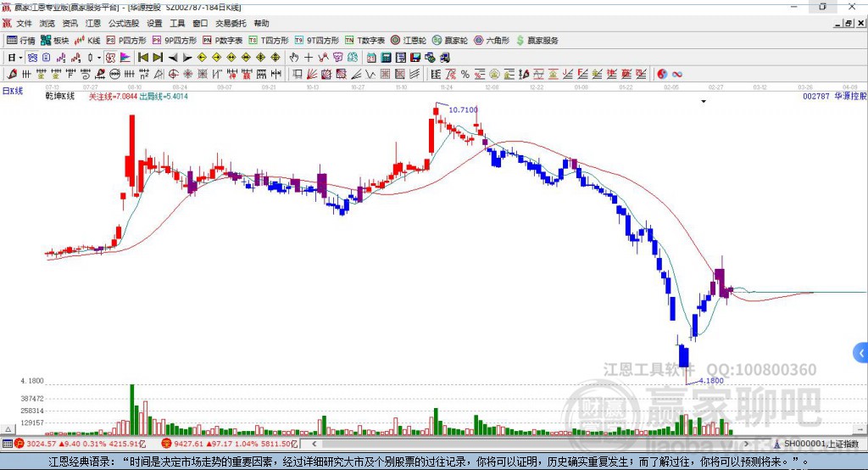The height and width of the screenshot is (470, 868).
Task: Click the 4.1800 low price marker
Action: 711,381
